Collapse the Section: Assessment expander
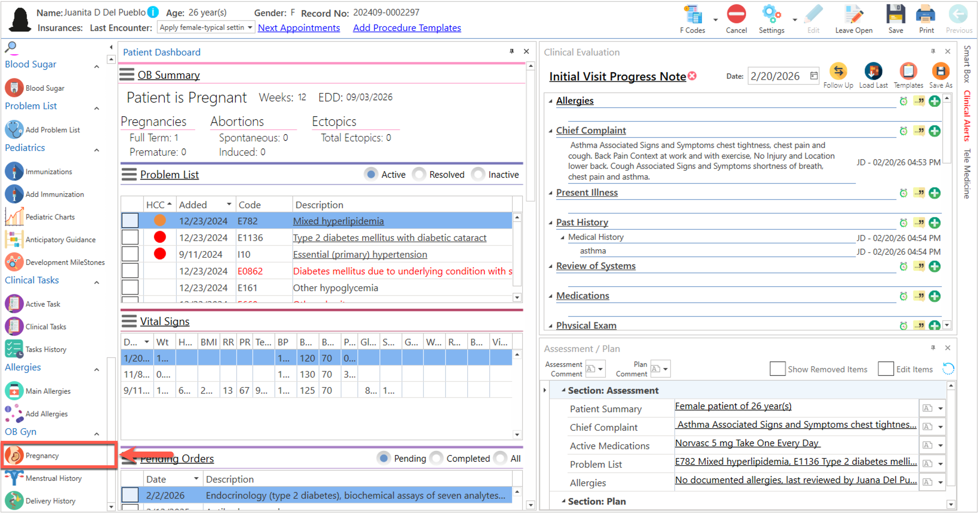980x513 pixels. pyautogui.click(x=563, y=390)
